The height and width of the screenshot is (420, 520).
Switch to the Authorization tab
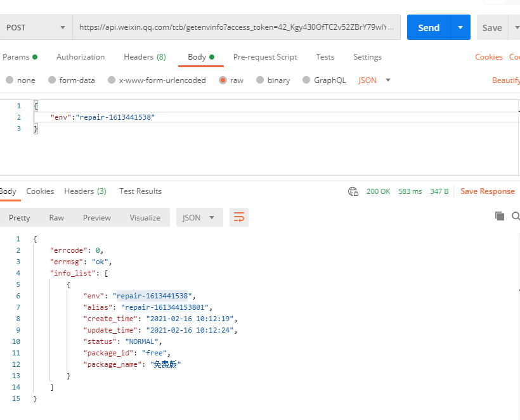click(81, 57)
